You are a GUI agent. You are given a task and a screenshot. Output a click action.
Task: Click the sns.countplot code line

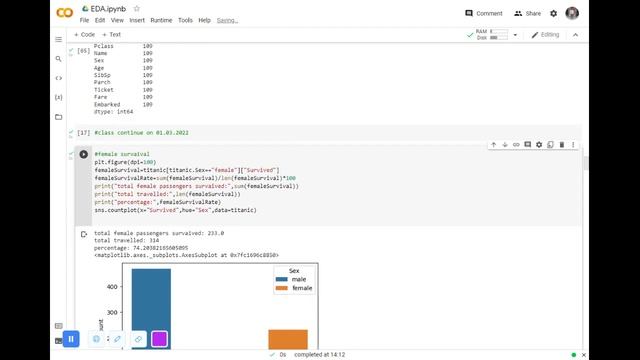click(176, 210)
